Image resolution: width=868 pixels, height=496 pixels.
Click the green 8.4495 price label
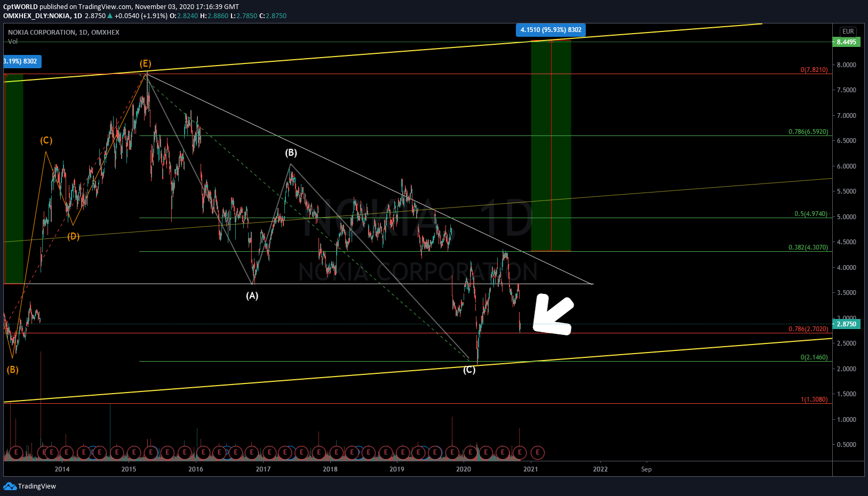tap(846, 42)
